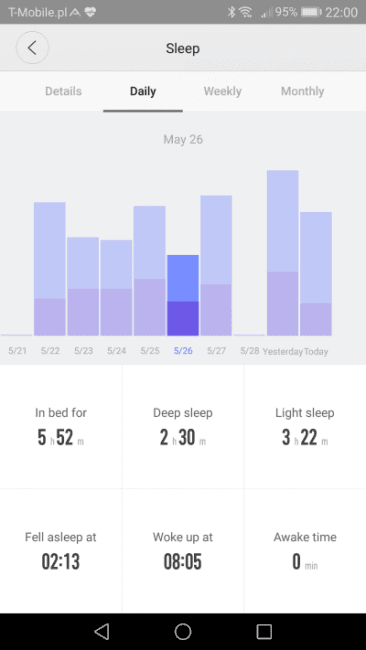The width and height of the screenshot is (366, 650).
Task: Select the 5/22 sleep bar
Action: 50,269
